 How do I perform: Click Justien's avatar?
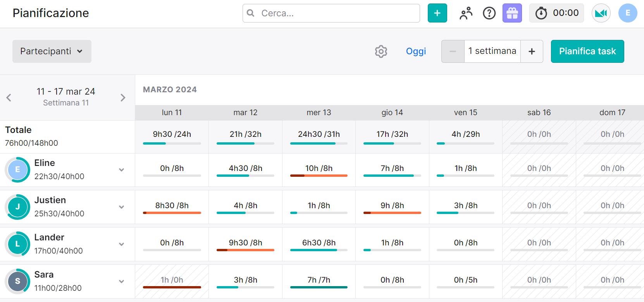click(x=17, y=207)
